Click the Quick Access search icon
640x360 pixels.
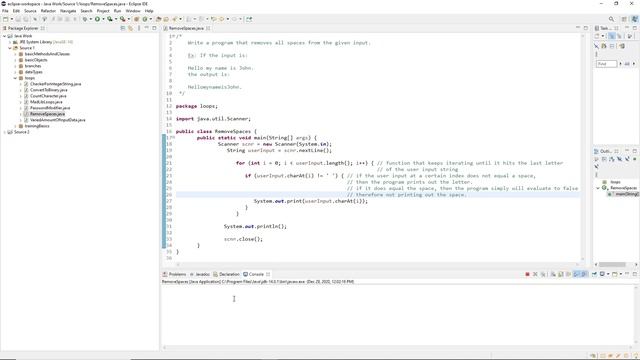click(x=611, y=19)
